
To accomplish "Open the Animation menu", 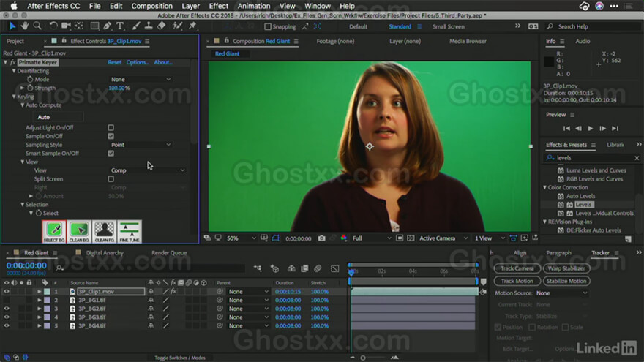I will 253,6.
